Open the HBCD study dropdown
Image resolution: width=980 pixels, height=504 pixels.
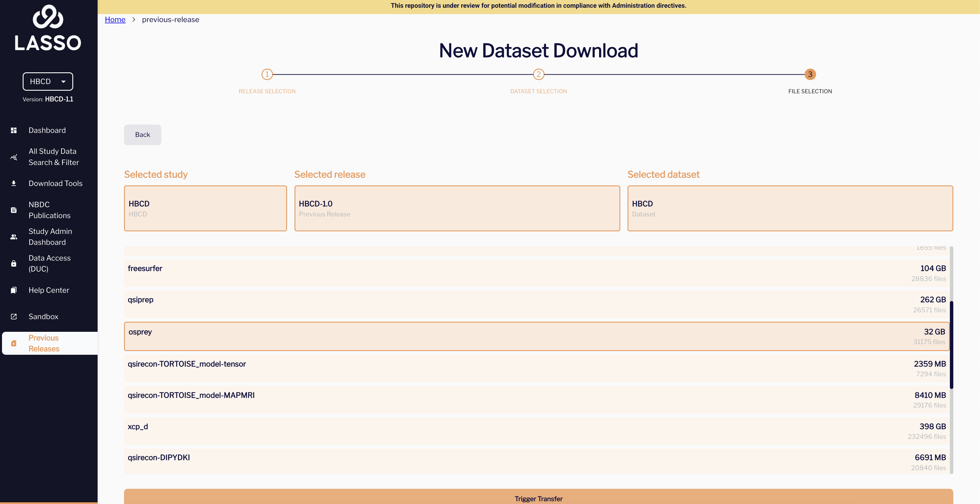click(48, 82)
